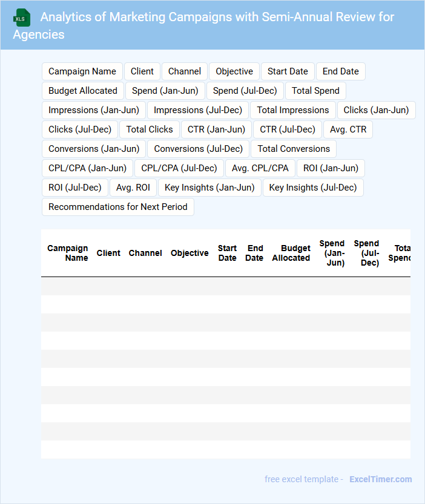This screenshot has height=504, width=425.
Task: Select the Avg. ROI tag
Action: (133, 187)
